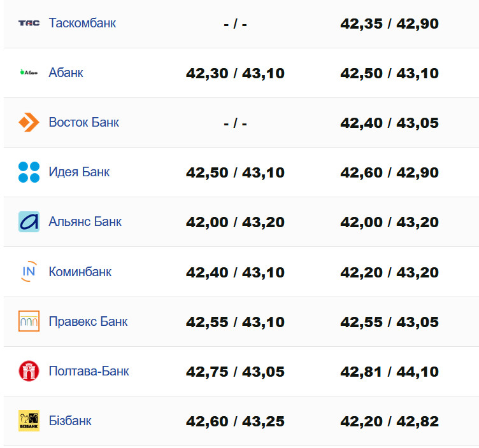The image size is (479, 448).
Task: Open the Идея Банк page link
Action: (x=79, y=172)
